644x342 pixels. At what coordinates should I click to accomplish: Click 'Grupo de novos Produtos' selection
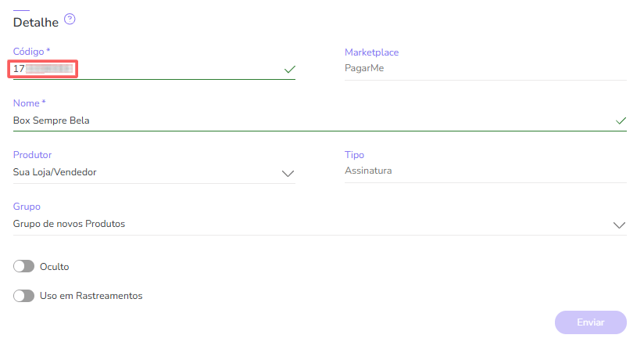[x=69, y=224]
